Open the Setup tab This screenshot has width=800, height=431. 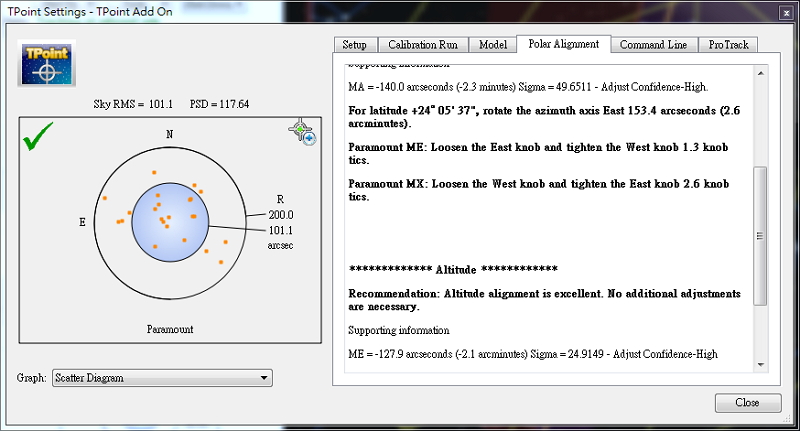coord(356,45)
